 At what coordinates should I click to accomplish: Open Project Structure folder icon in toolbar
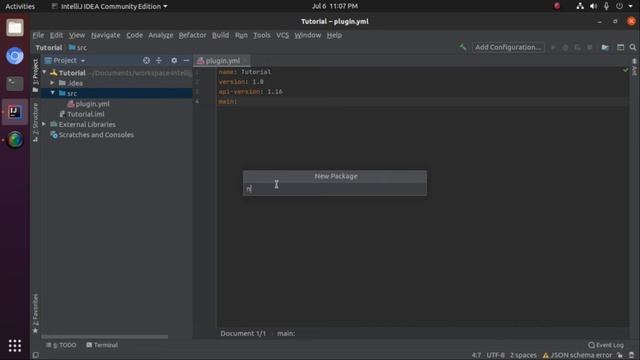pos(605,47)
